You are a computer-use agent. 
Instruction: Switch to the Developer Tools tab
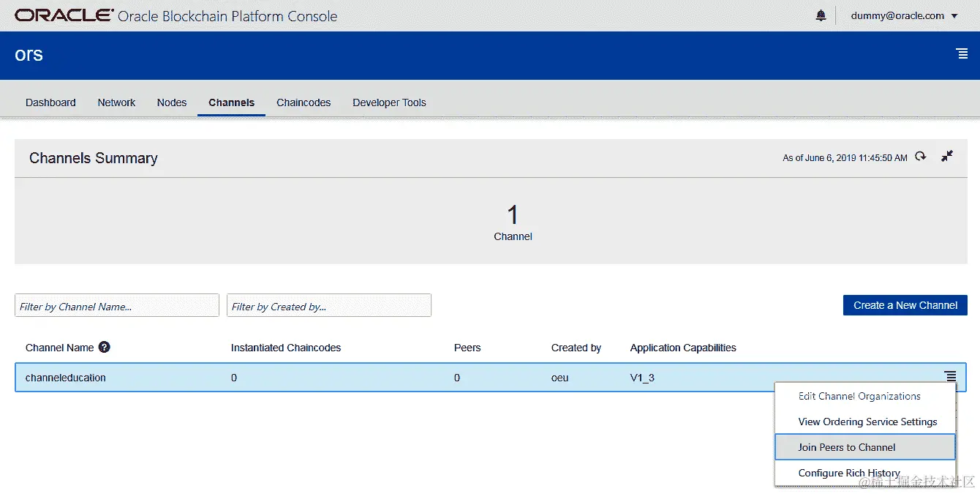[389, 102]
